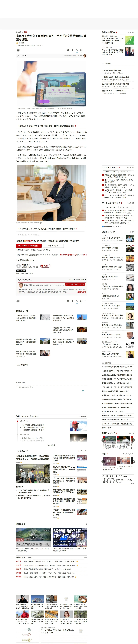
Task: Click the commenter avatar beside the コメント link
Action: (85, 56)
